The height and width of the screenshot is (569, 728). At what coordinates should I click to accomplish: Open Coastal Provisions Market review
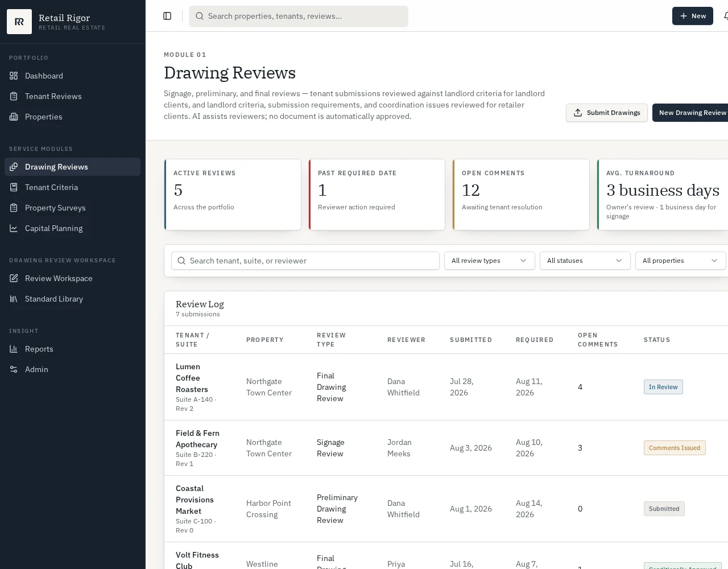click(195, 500)
